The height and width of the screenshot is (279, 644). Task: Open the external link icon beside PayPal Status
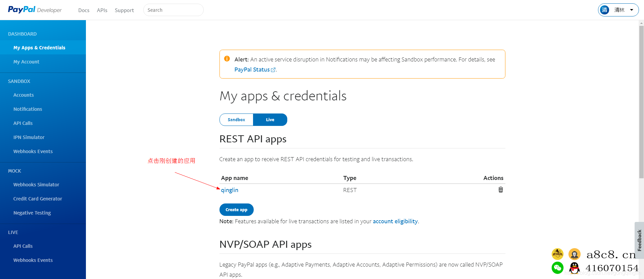(x=273, y=70)
